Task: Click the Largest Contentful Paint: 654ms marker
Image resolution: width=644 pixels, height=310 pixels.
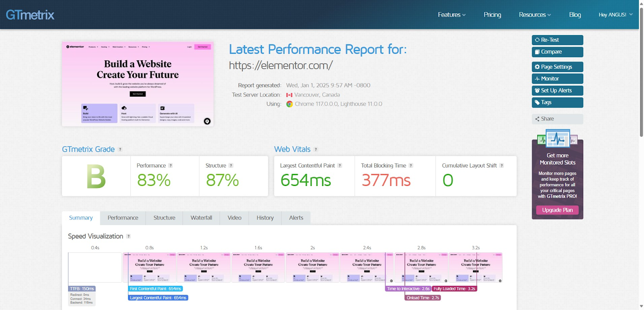Action: click(x=158, y=298)
